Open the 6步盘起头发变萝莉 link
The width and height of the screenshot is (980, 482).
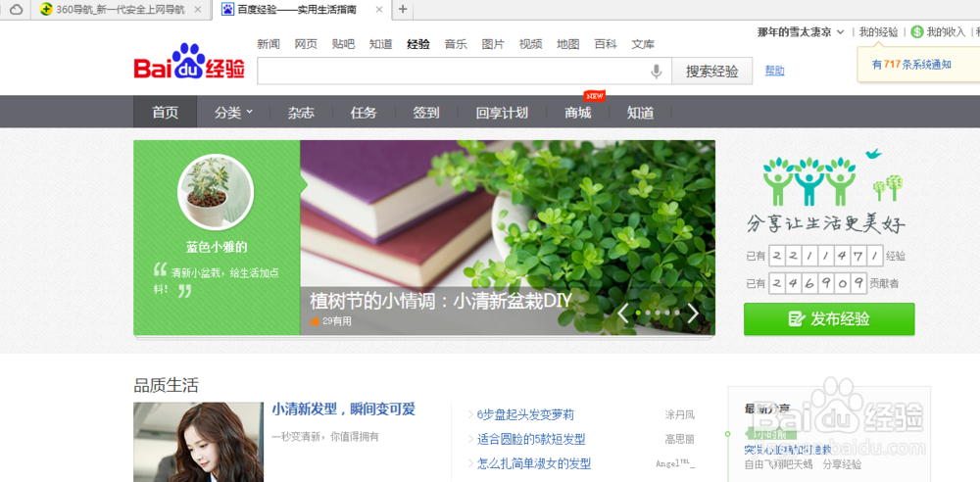[x=525, y=414]
